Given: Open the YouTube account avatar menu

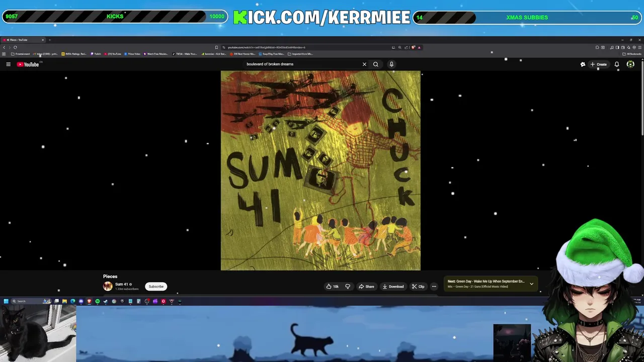Looking at the screenshot, I should 630,64.
